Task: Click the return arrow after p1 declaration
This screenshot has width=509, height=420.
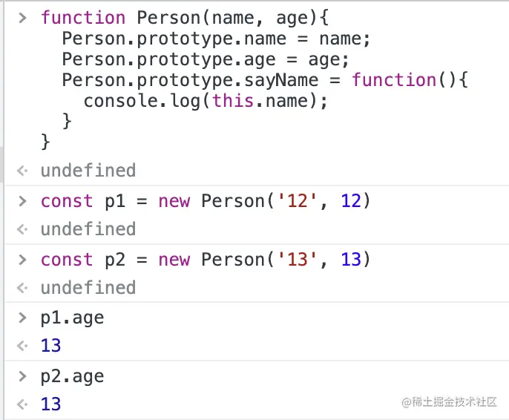Action: pos(22,229)
